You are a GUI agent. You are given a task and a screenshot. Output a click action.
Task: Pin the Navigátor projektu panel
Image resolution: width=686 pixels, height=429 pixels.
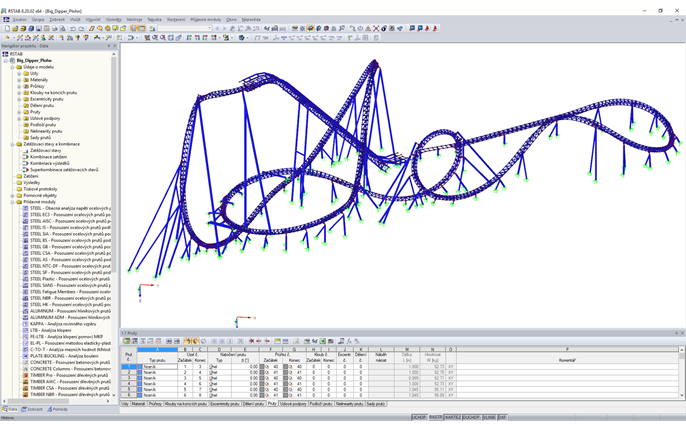point(109,46)
